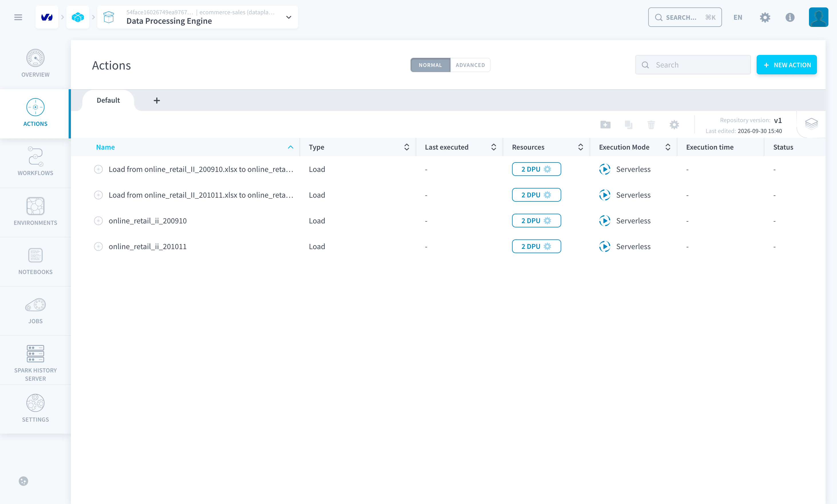The width and height of the screenshot is (837, 504).
Task: Switch to NORMAL mode
Action: pyautogui.click(x=430, y=65)
